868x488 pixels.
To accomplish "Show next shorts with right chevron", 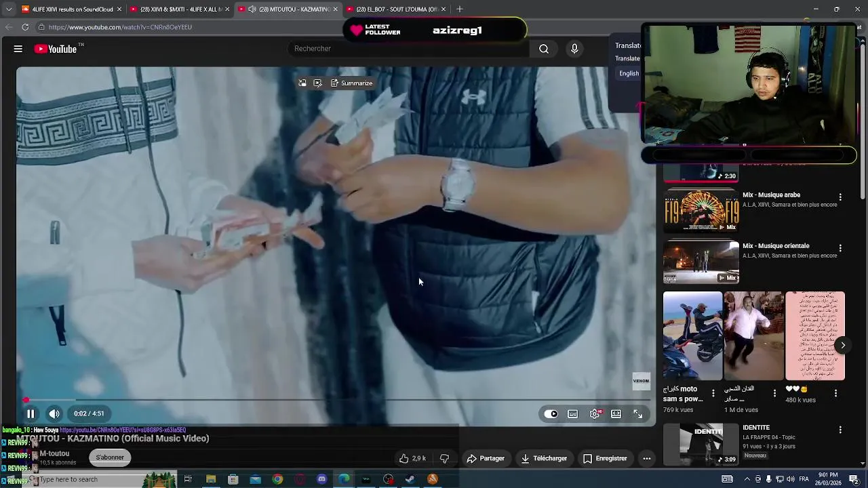I will click(843, 346).
